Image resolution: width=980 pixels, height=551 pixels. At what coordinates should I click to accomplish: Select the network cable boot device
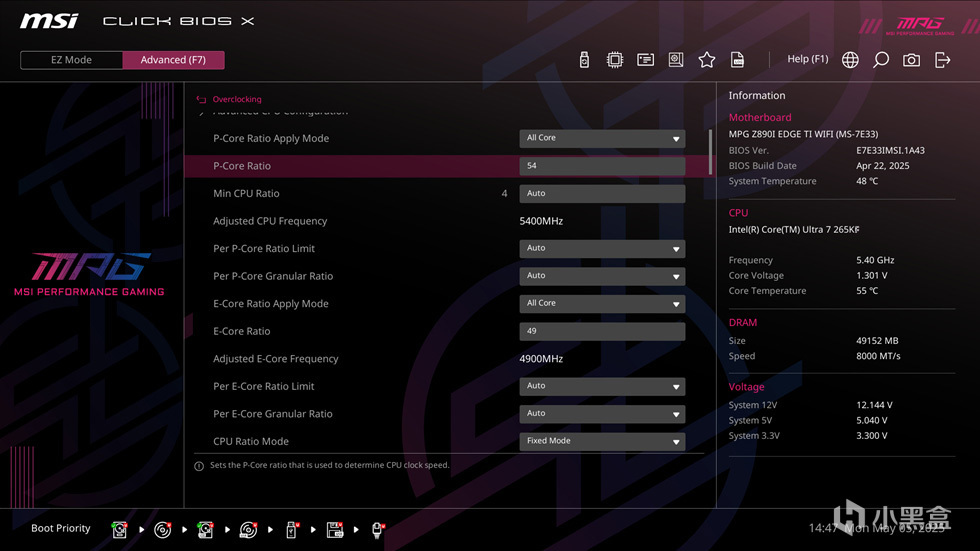(378, 530)
